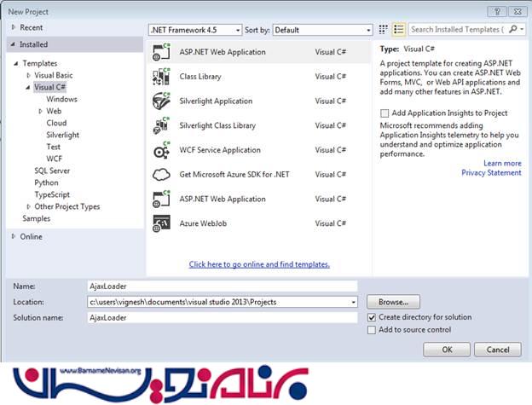Screen dimensions: 532x405
Task: Select the Azure WebJob template icon
Action: point(162,223)
